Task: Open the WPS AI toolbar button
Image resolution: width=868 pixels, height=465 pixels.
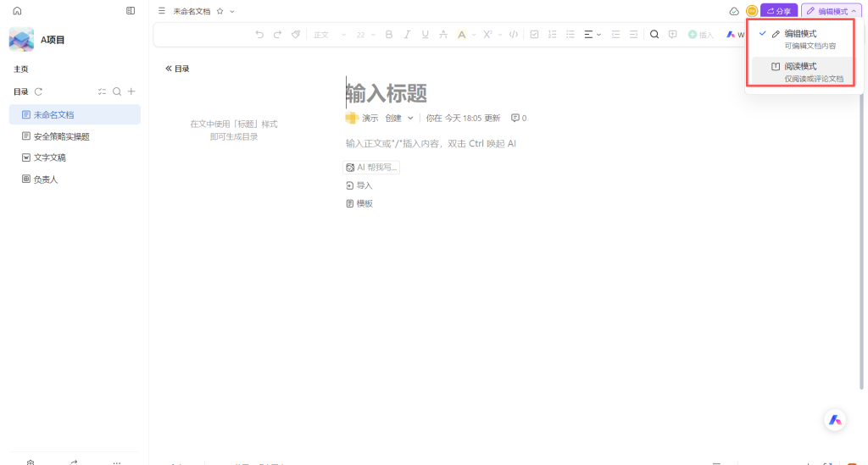Action: coord(736,35)
